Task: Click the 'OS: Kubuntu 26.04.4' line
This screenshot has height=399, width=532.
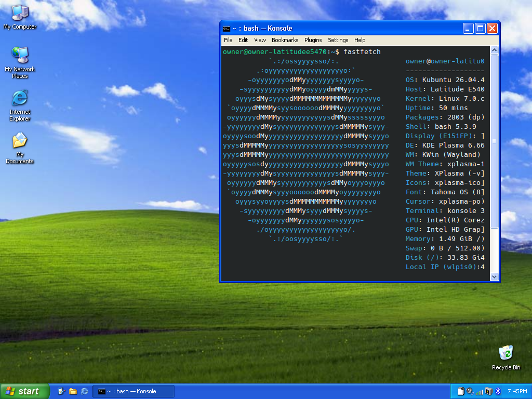Action: pyautogui.click(x=445, y=79)
